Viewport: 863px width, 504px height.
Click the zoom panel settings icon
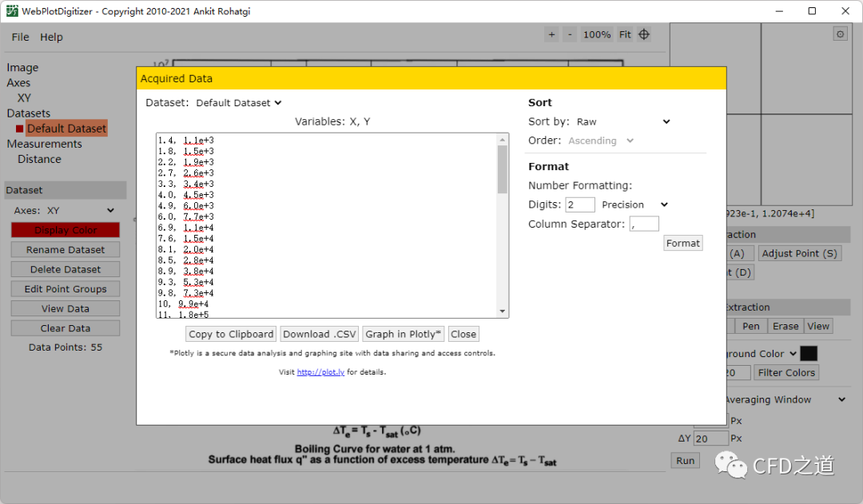point(840,34)
